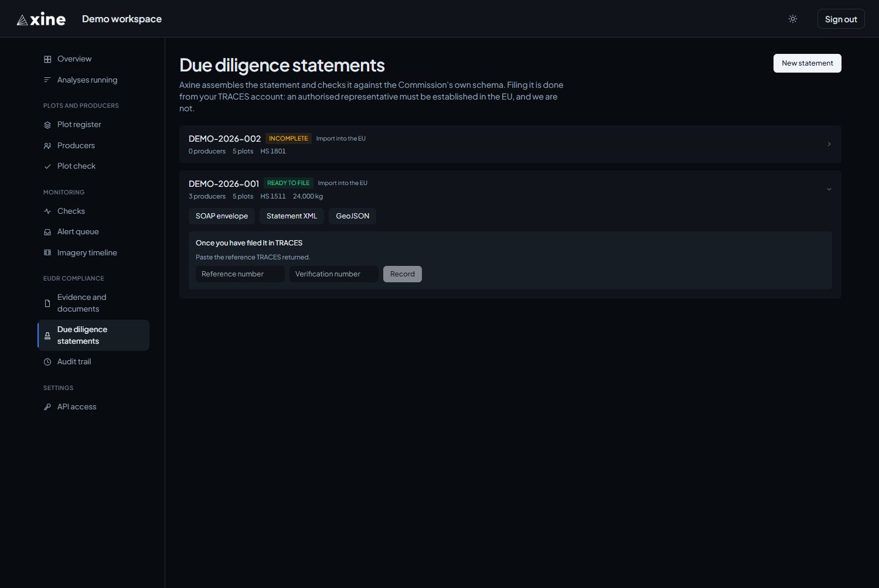Click the API access key icon
Screen dimensions: 879x588
pyautogui.click(x=47, y=407)
